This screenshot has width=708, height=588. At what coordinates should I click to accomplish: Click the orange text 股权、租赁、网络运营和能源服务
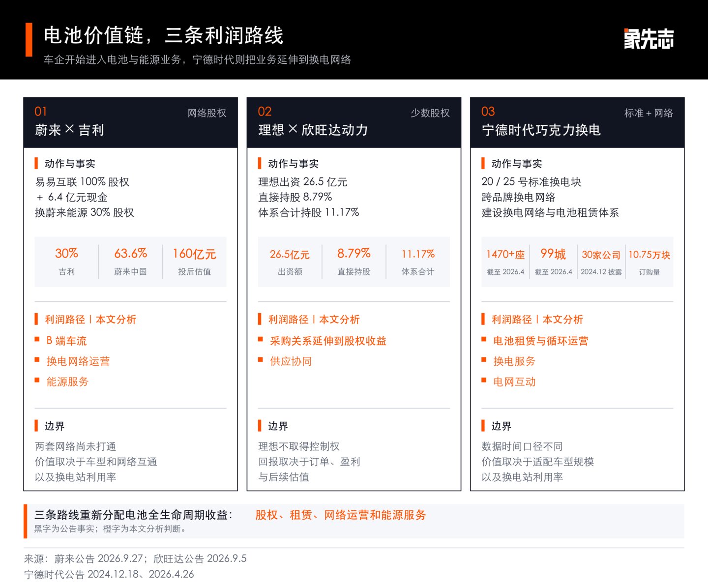coord(341,515)
